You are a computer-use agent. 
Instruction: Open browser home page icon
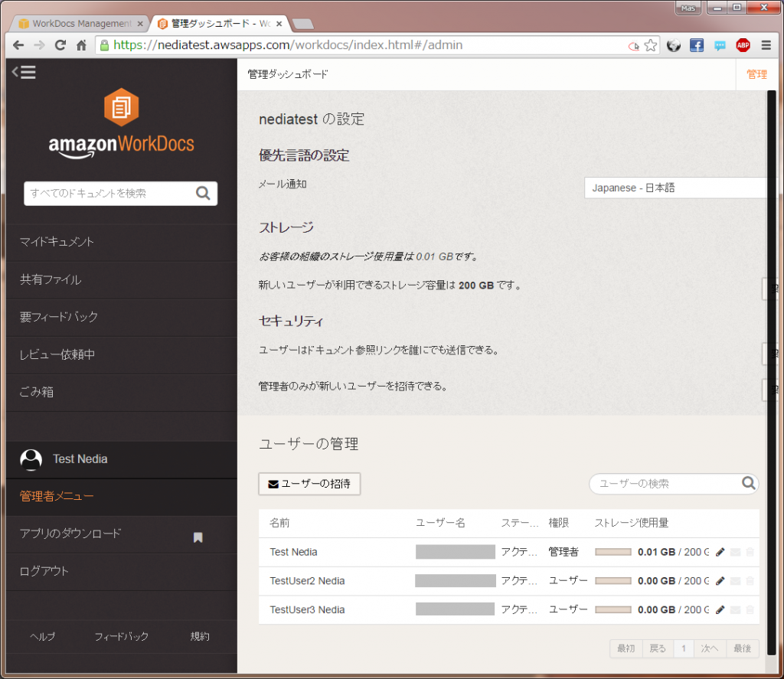pos(81,45)
